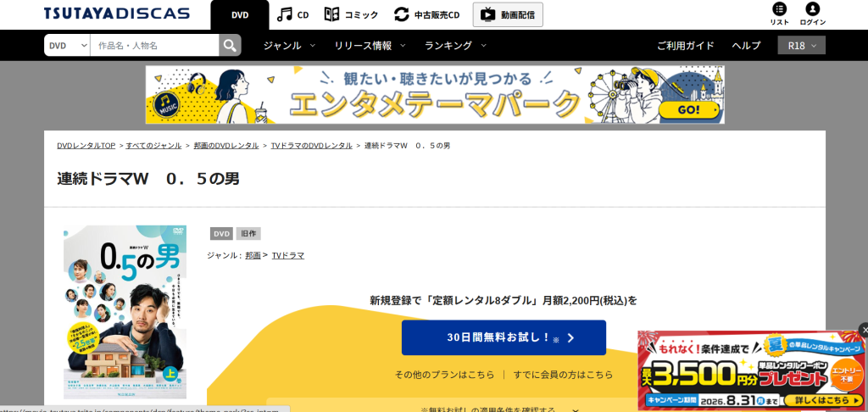Open TVドラマのDVDレンタル breadcrumb

311,146
